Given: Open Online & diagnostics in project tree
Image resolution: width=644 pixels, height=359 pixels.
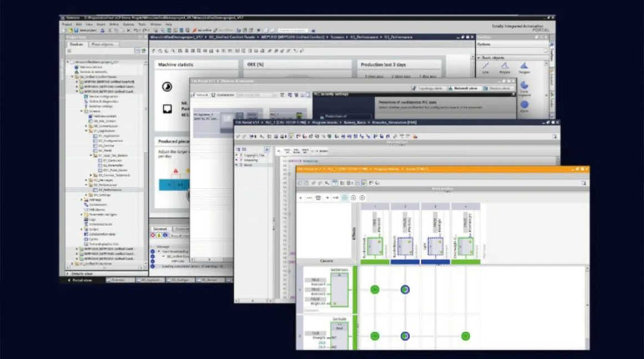Looking at the screenshot, I should click(101, 101).
